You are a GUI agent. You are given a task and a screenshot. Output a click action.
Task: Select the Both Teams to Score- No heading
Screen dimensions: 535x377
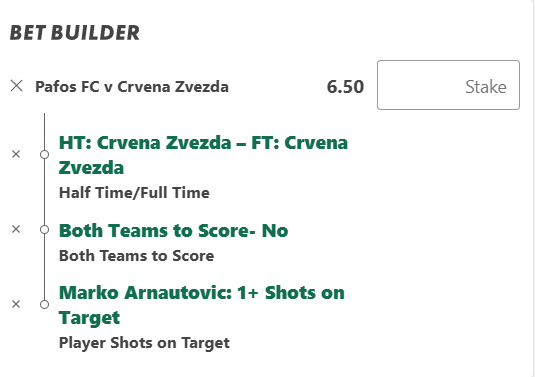tap(174, 231)
